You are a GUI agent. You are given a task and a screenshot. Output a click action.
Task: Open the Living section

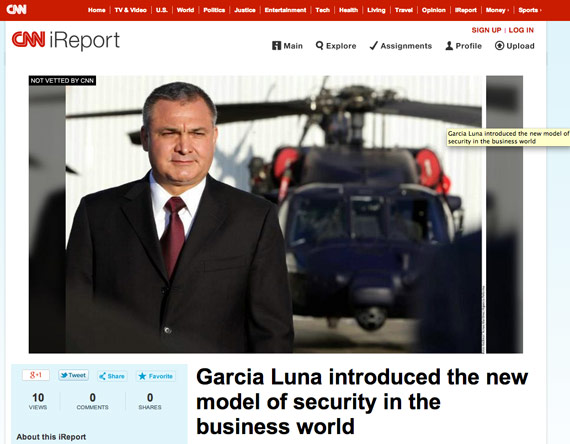[x=376, y=10]
